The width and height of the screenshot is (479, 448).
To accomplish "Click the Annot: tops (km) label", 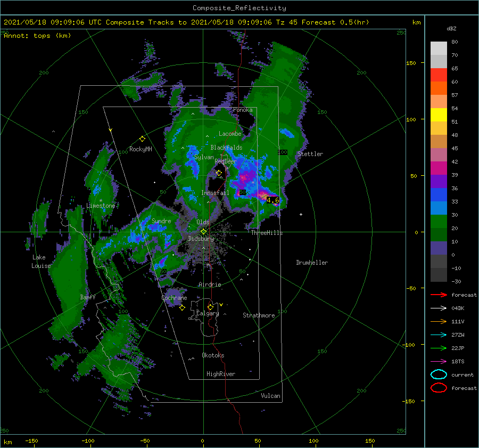I will (x=37, y=36).
